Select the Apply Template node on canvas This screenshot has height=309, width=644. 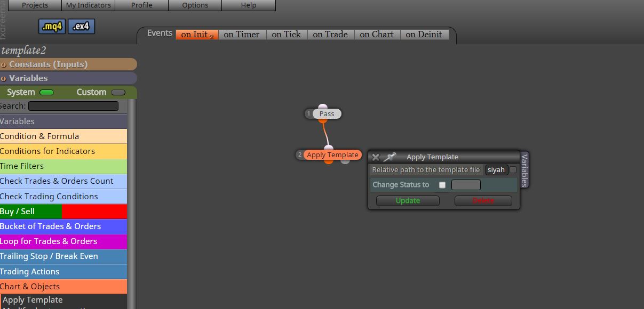(x=332, y=155)
